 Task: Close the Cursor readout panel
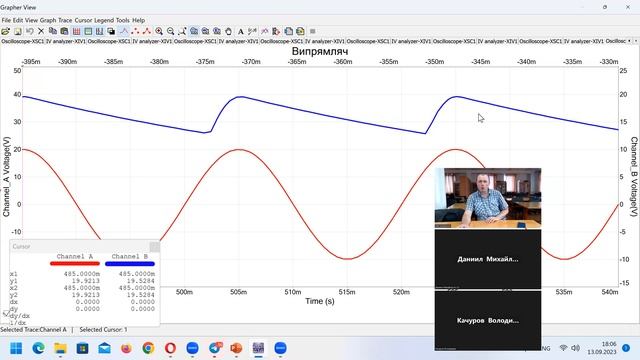154,247
